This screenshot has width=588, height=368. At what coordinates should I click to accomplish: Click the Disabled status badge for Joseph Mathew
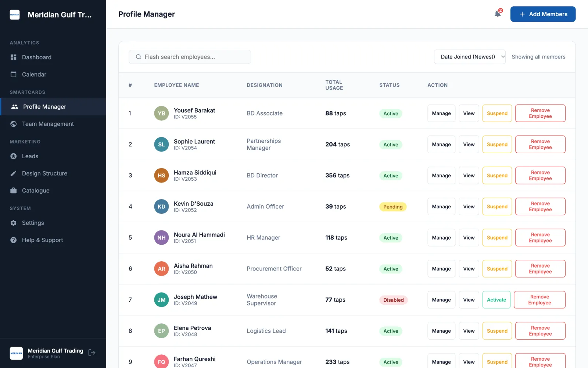[x=394, y=300]
